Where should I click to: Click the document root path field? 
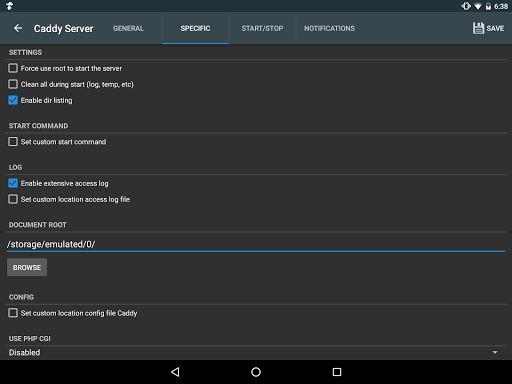(x=256, y=244)
